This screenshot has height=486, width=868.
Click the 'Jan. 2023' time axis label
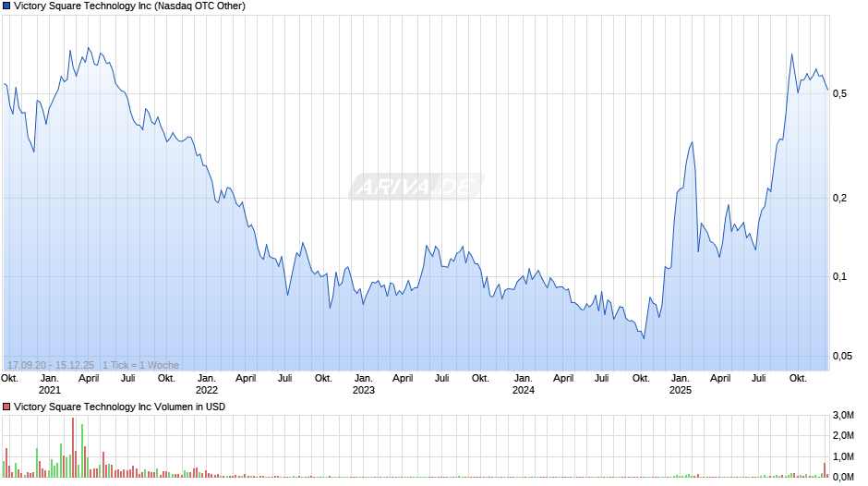click(x=363, y=384)
